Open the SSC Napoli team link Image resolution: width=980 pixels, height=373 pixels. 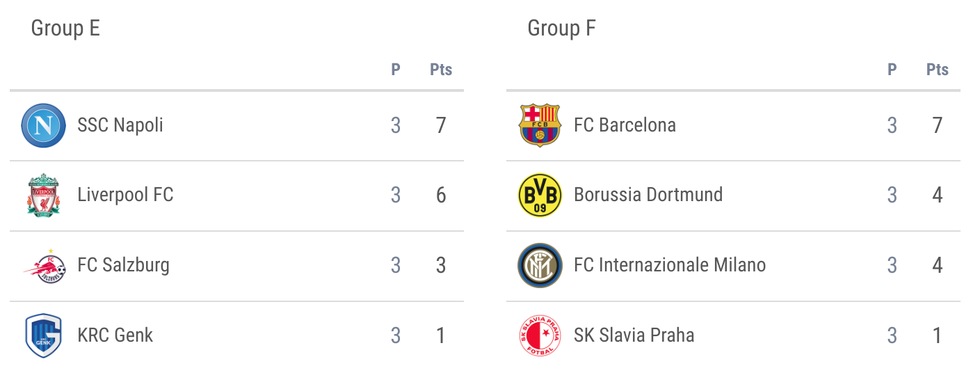coord(120,125)
